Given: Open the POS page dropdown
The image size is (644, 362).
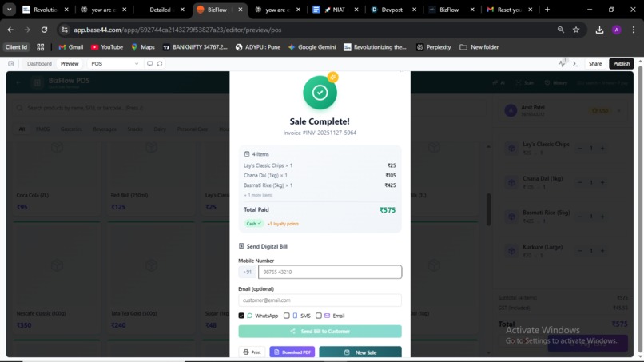Looking at the screenshot, I should [x=114, y=64].
